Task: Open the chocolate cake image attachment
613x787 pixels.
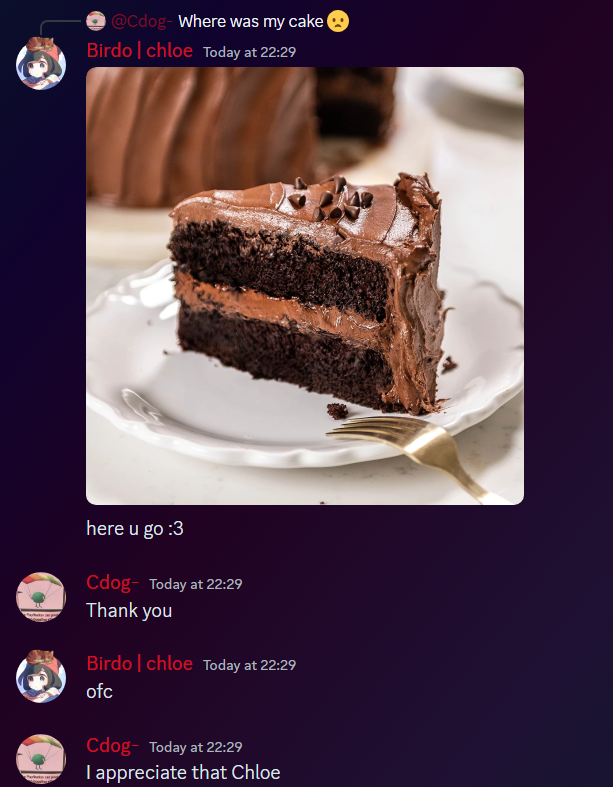Action: tap(305, 286)
